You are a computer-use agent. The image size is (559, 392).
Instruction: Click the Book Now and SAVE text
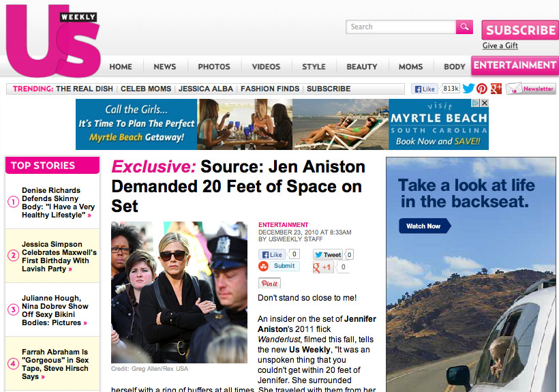pos(438,142)
